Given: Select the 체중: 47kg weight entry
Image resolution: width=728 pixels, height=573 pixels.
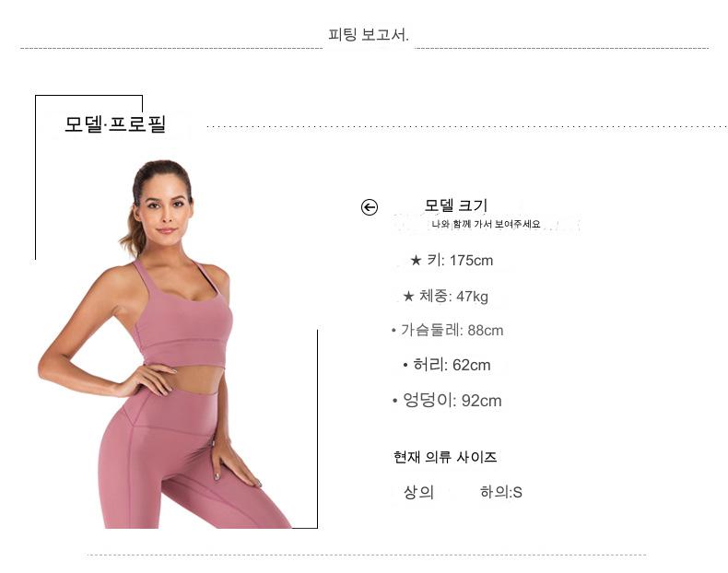Looking at the screenshot, I should (453, 296).
